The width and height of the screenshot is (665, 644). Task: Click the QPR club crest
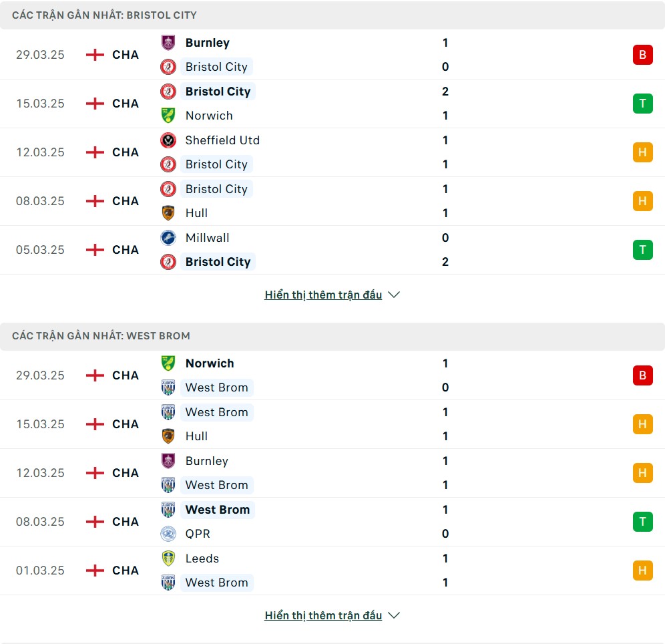coord(168,534)
